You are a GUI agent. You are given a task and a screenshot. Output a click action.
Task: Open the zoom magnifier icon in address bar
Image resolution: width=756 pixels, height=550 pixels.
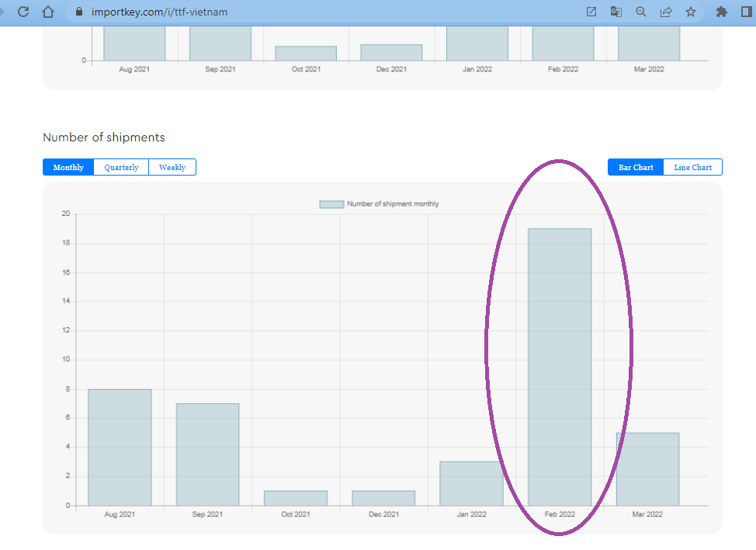pyautogui.click(x=641, y=12)
